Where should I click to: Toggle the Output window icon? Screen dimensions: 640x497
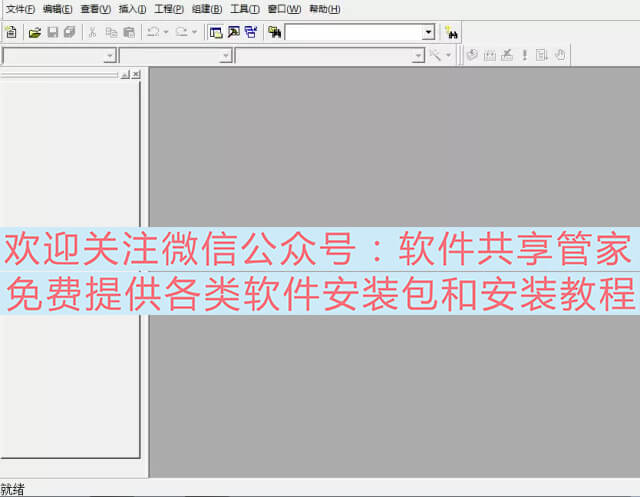tap(233, 32)
